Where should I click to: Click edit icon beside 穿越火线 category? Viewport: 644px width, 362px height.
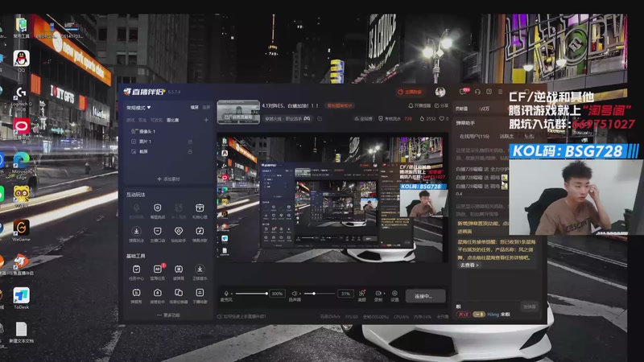coord(320,118)
